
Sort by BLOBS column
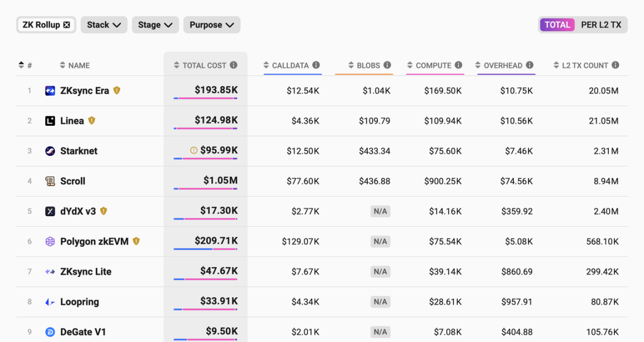pyautogui.click(x=364, y=65)
